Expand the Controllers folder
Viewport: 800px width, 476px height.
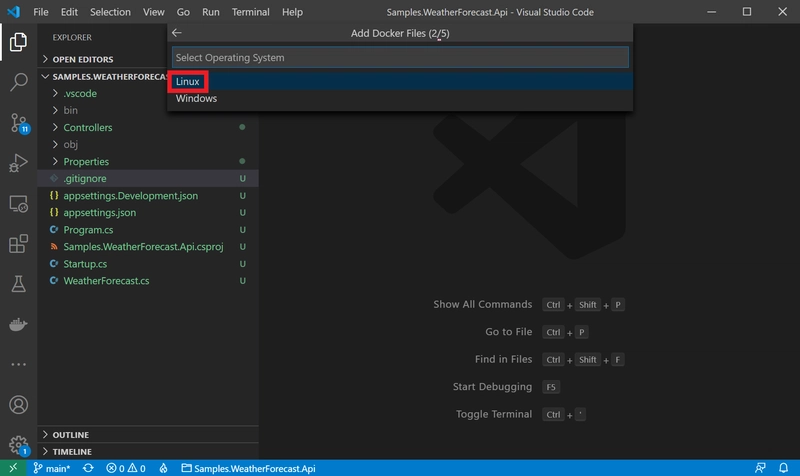point(87,128)
